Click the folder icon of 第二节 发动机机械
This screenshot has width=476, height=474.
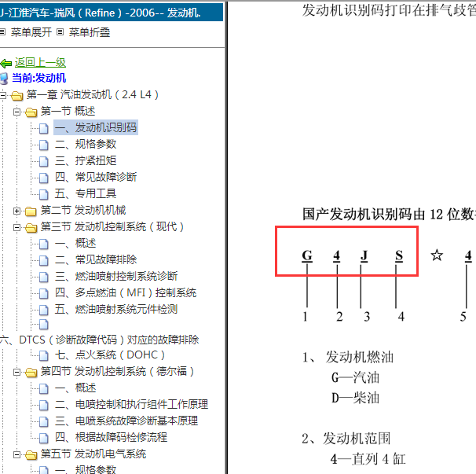(31, 211)
